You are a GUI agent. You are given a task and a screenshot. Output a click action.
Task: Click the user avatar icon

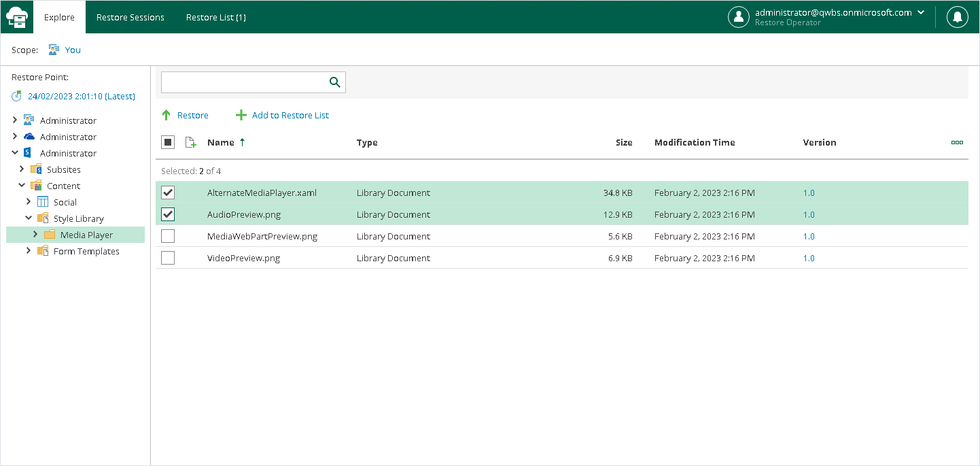738,17
